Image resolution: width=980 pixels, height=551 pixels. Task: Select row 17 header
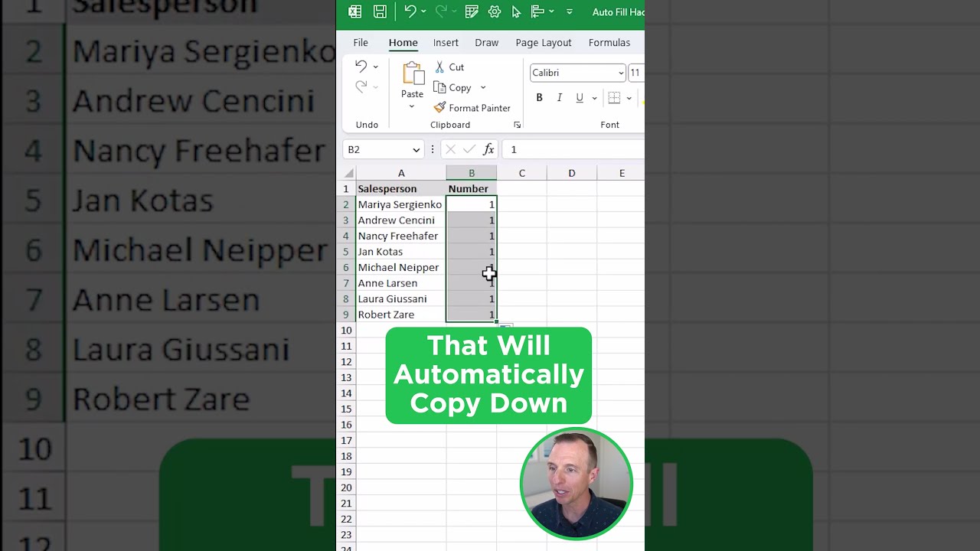[346, 441]
